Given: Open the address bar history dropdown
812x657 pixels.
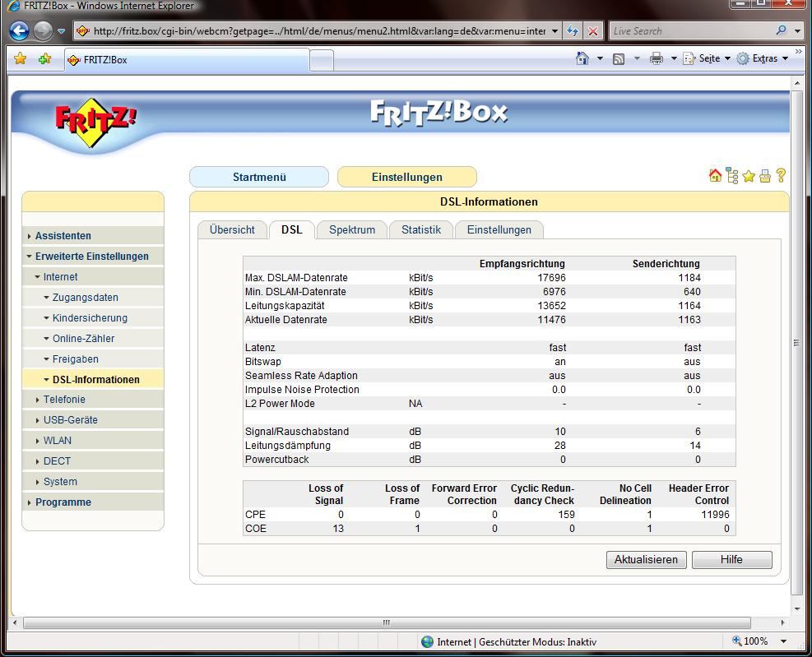Looking at the screenshot, I should click(x=554, y=31).
